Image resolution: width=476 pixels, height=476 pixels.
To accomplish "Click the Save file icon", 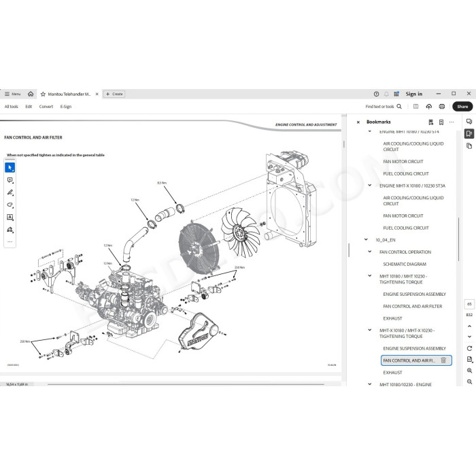I will click(416, 107).
